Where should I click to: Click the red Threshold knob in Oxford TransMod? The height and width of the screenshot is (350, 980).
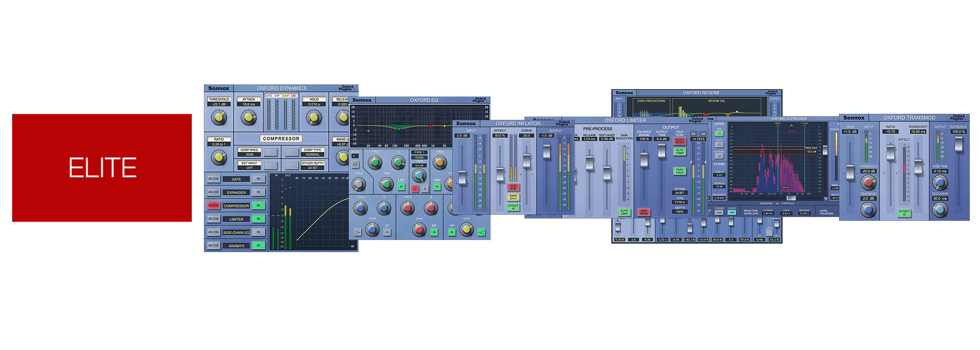coord(868,182)
